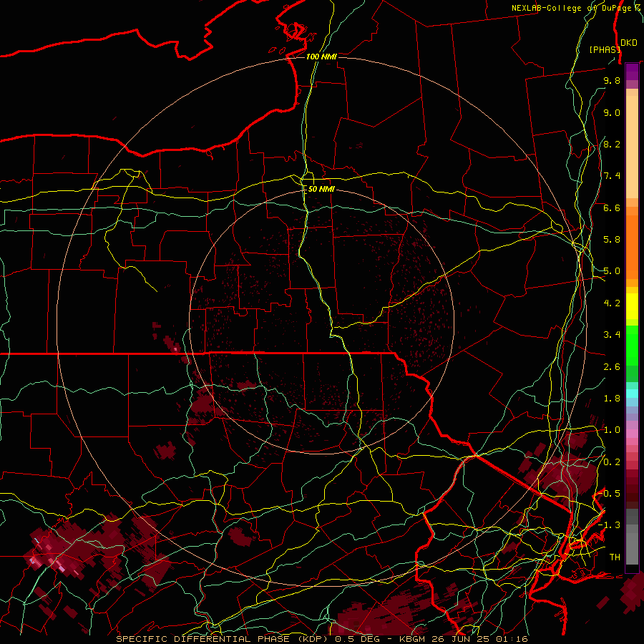644x644 pixels.
Task: Pick the cyan segment of the colorbar
Action: (632, 394)
